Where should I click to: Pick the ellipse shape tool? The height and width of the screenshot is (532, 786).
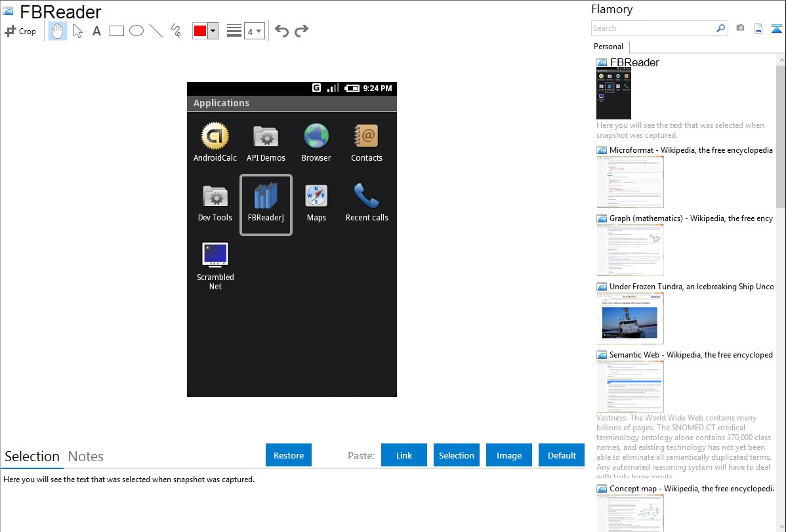tap(136, 31)
